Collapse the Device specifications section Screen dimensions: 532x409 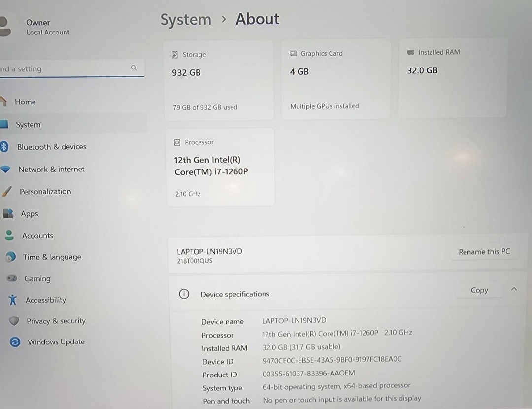tap(514, 289)
